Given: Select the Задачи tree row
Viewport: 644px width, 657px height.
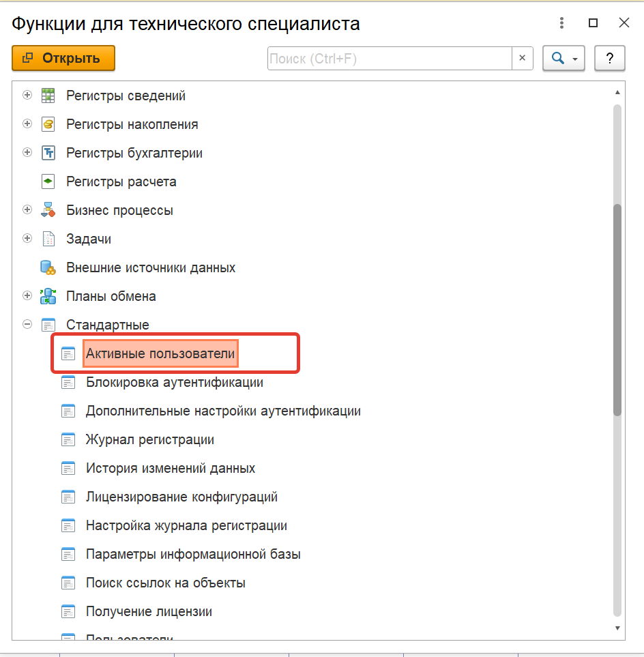Looking at the screenshot, I should (x=89, y=239).
